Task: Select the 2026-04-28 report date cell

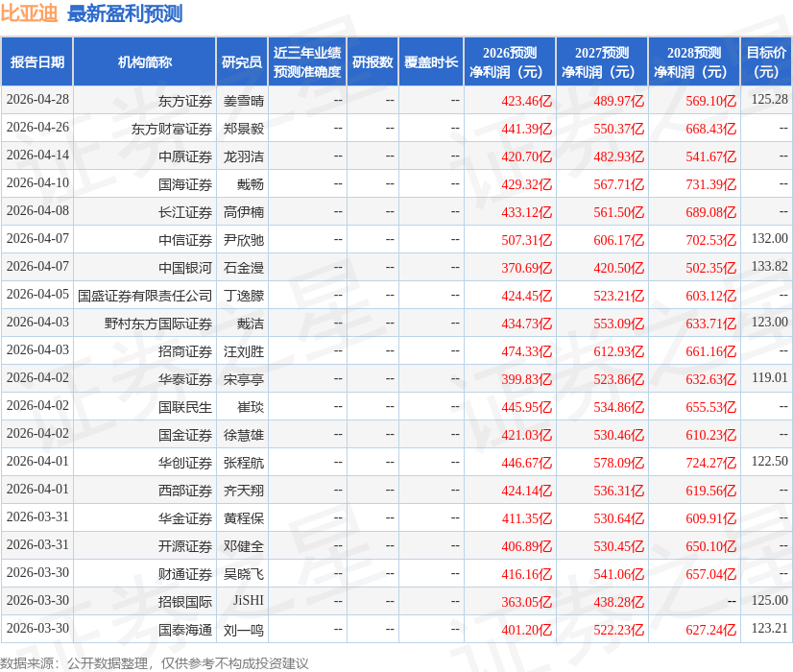Action: click(x=37, y=99)
